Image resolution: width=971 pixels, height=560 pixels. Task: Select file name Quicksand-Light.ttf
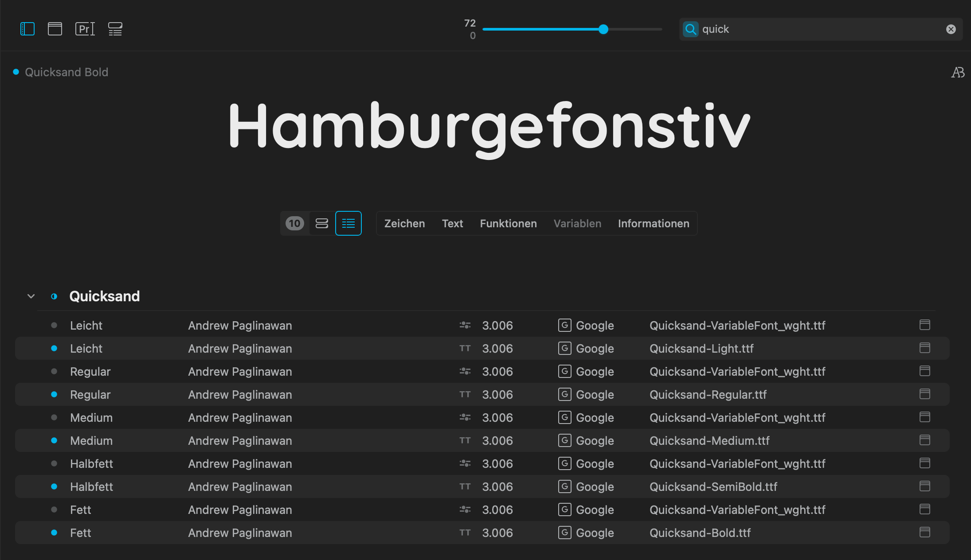(x=701, y=348)
